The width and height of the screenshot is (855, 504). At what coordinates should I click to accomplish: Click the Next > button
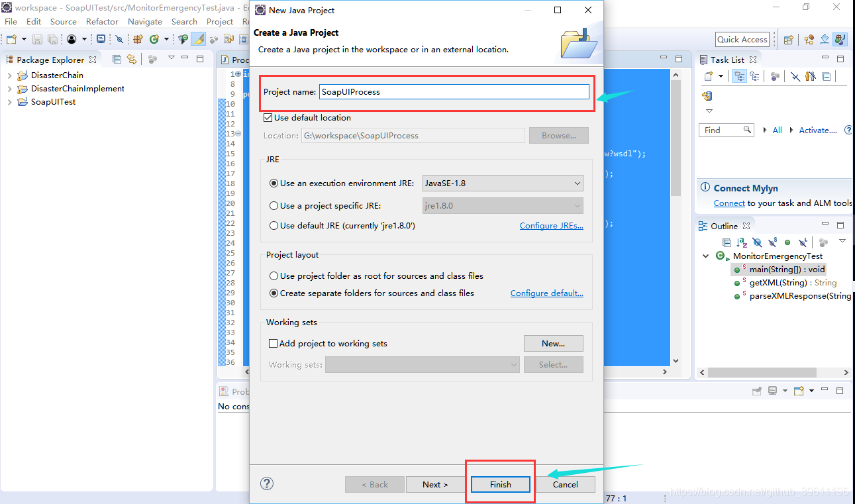tap(435, 484)
